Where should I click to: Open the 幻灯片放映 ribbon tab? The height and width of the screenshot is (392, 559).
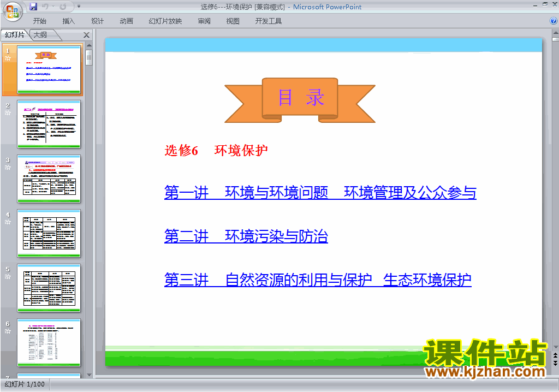(165, 21)
